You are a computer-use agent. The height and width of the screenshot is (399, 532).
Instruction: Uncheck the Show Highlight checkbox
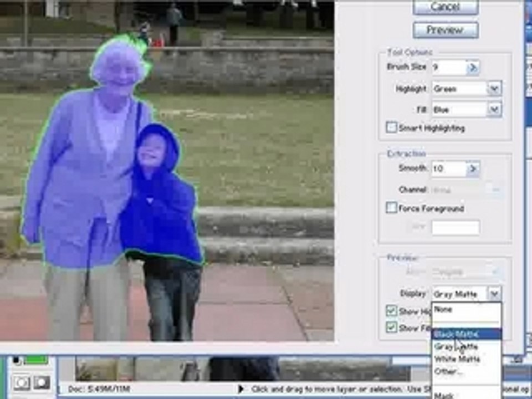point(391,310)
